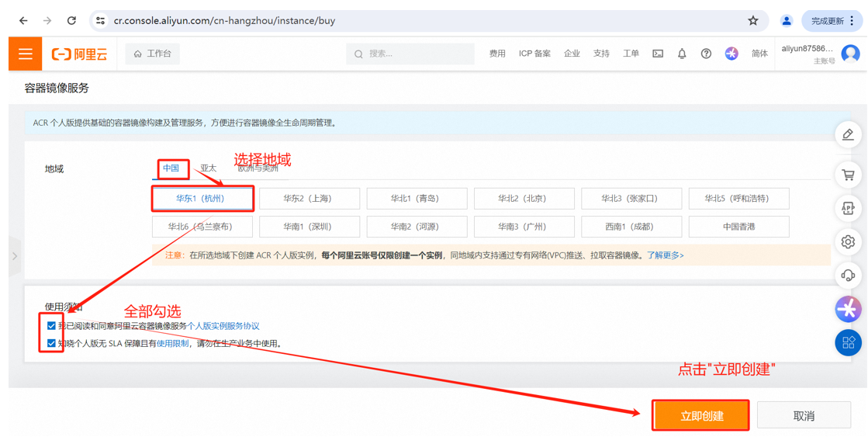Select region 华北5（呼和浩特）

coord(739,198)
